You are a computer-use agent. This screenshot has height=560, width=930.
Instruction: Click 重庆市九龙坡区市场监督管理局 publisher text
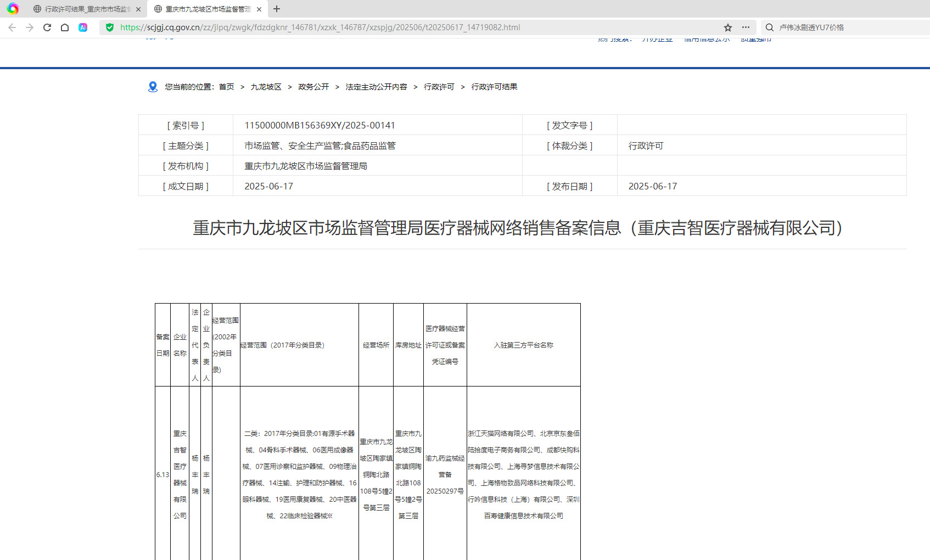pyautogui.click(x=306, y=166)
